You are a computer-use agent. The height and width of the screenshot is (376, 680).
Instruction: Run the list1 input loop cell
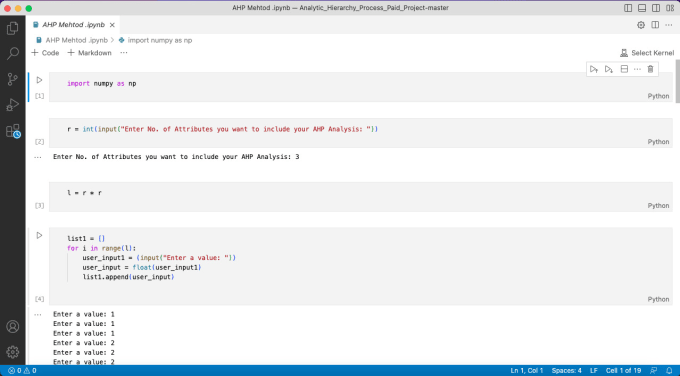tap(39, 235)
